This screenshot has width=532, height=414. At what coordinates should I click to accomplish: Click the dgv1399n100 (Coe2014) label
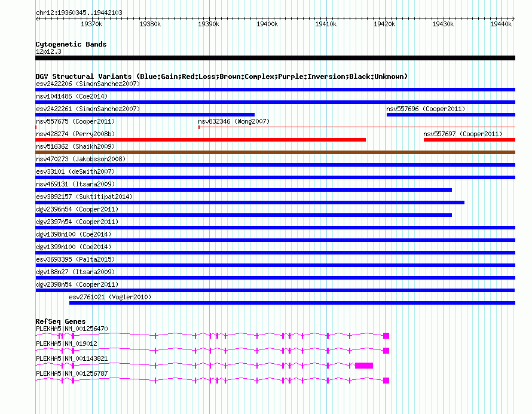74,247
